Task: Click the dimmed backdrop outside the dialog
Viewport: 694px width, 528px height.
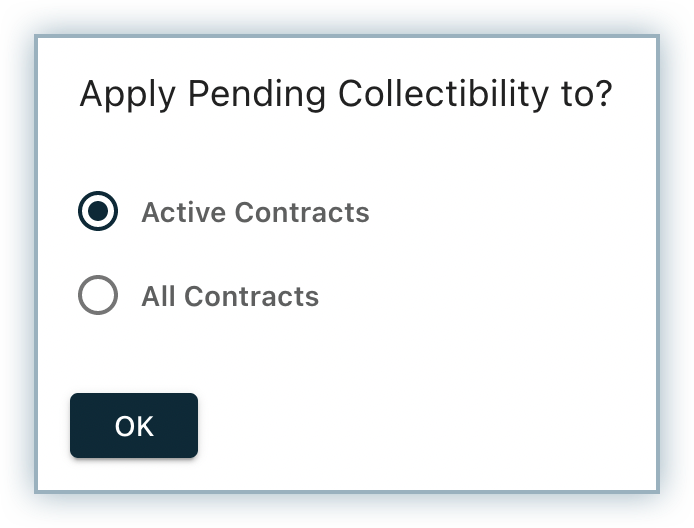Action: tap(18, 260)
